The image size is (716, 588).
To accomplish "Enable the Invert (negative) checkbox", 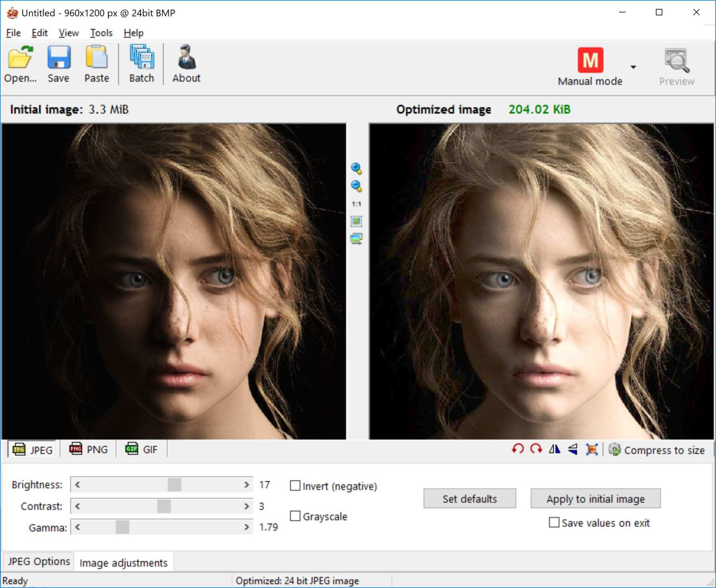I will pos(295,486).
